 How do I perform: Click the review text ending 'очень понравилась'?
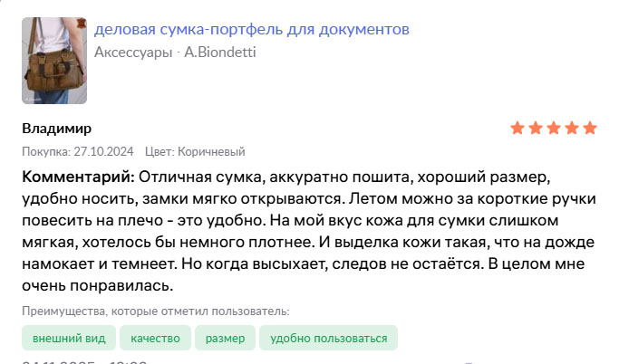point(97,286)
